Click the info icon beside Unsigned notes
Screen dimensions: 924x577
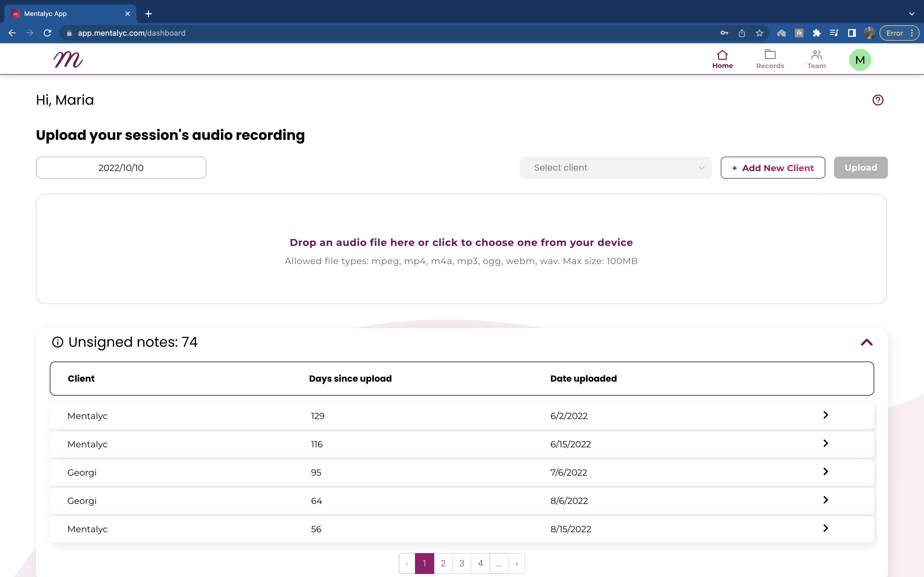[58, 342]
